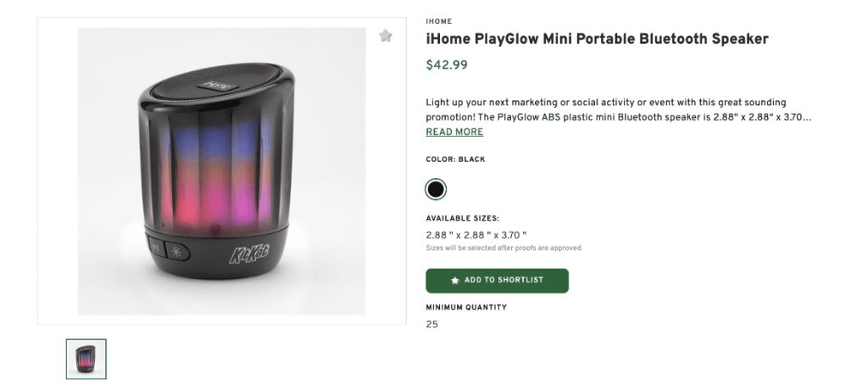The image size is (868, 386).
Task: Click the iHome PlayGlow product title
Action: pos(597,39)
